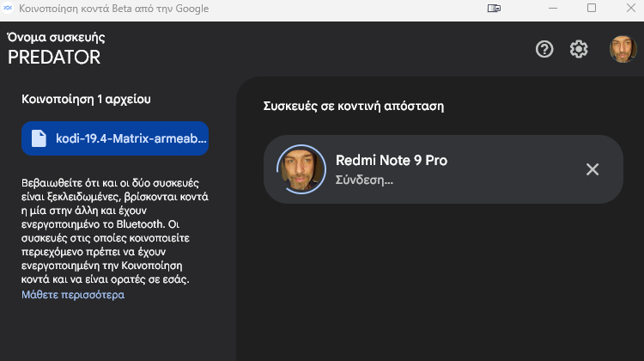Open the account profile picture in header
The width and height of the screenshot is (644, 361).
(623, 49)
